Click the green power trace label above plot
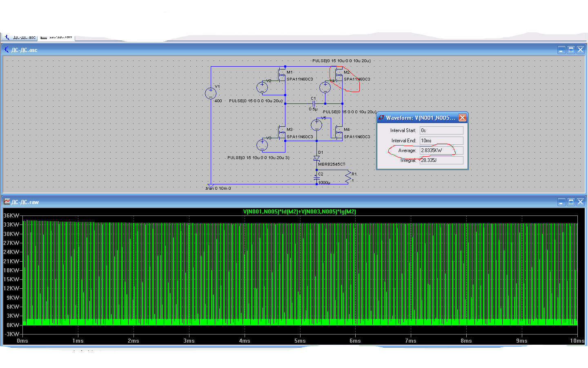The height and width of the screenshot is (368, 588). click(299, 212)
